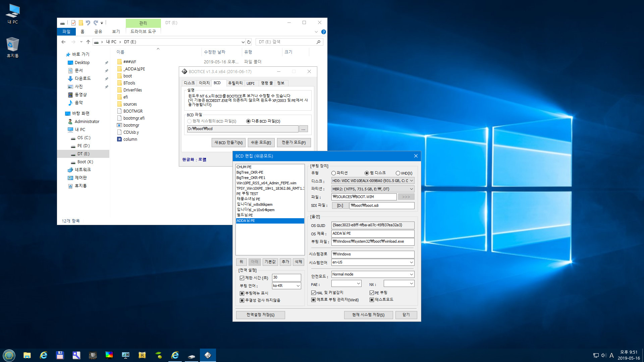Open File Explorer from the taskbar
The height and width of the screenshot is (362, 644).
point(27,355)
